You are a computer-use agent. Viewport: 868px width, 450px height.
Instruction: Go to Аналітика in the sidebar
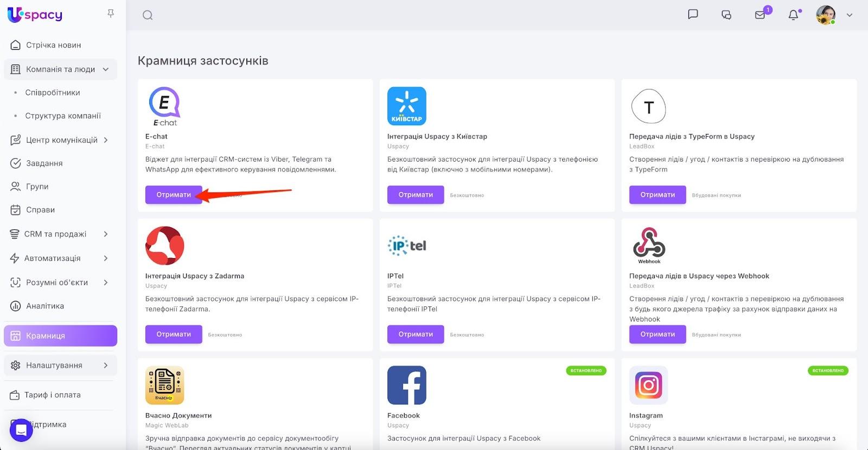(x=45, y=306)
